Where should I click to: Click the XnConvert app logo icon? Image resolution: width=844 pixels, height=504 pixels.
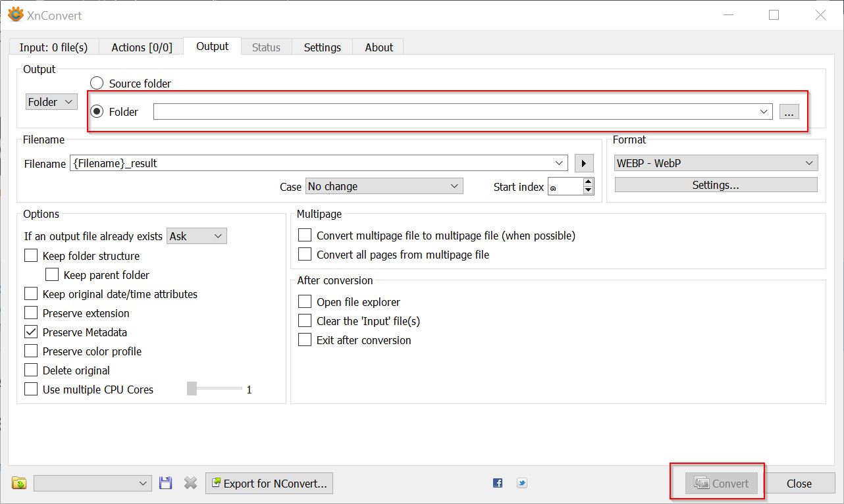[x=15, y=14]
